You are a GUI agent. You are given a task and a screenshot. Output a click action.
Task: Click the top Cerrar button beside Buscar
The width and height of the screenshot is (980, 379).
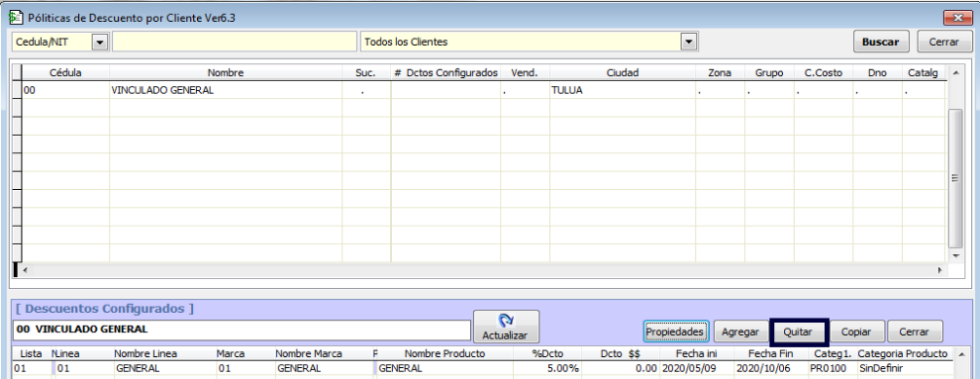[x=943, y=42]
